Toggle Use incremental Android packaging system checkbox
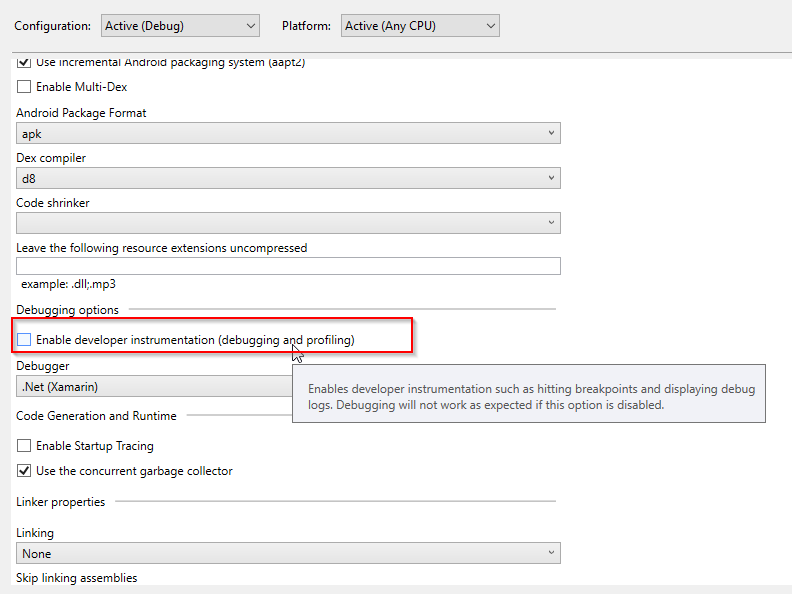The height and width of the screenshot is (594, 792). point(24,63)
